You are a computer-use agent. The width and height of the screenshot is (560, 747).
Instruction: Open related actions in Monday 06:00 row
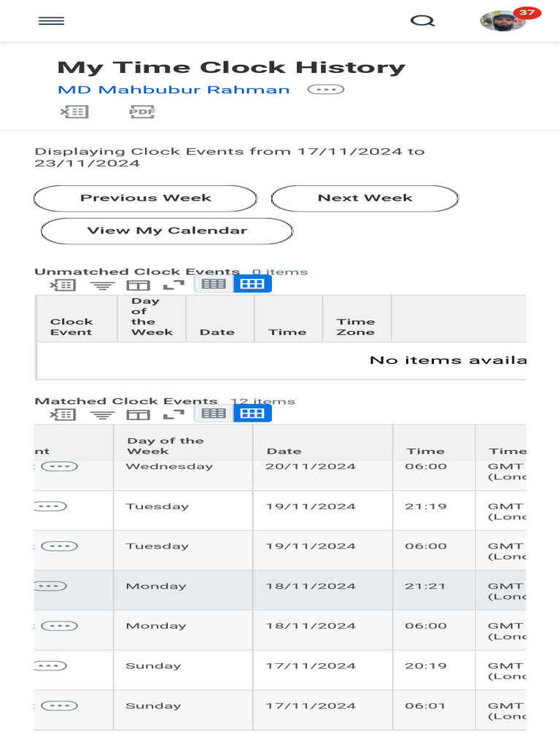pyautogui.click(x=59, y=625)
